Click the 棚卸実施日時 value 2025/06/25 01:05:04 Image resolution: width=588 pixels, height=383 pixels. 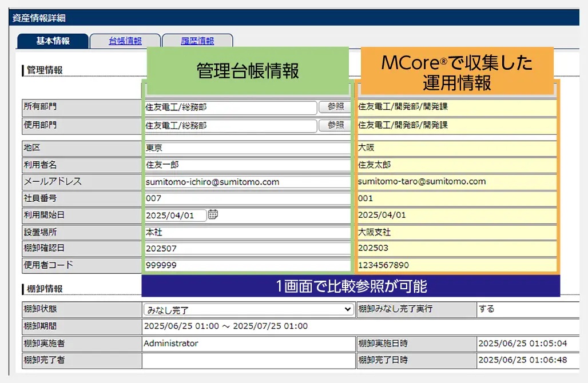523,344
